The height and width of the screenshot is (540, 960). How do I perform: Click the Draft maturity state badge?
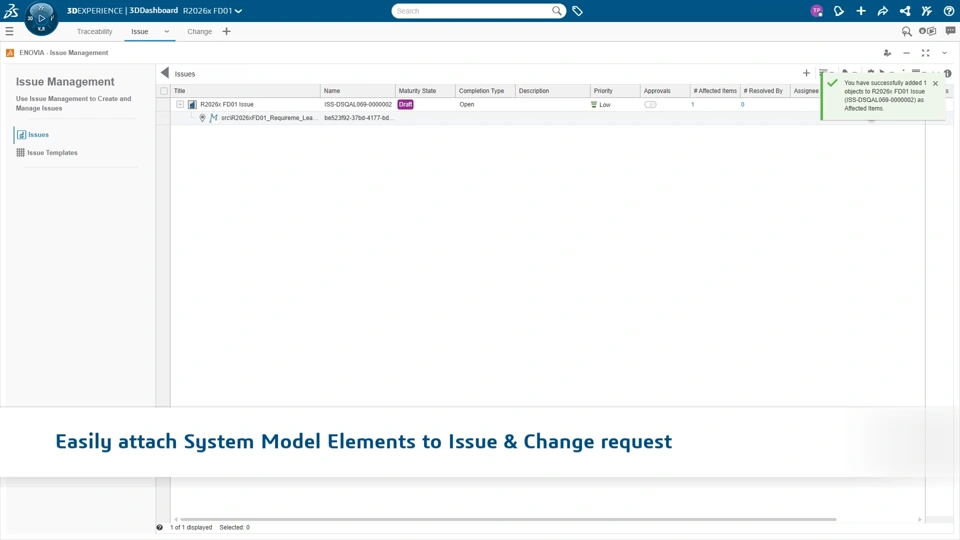pos(405,105)
